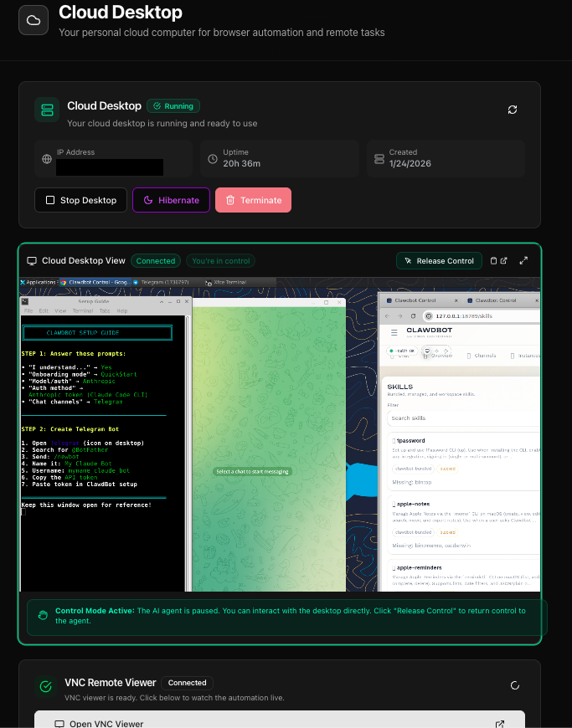Click the Running status badge
This screenshot has width=572, height=728.
173,106
